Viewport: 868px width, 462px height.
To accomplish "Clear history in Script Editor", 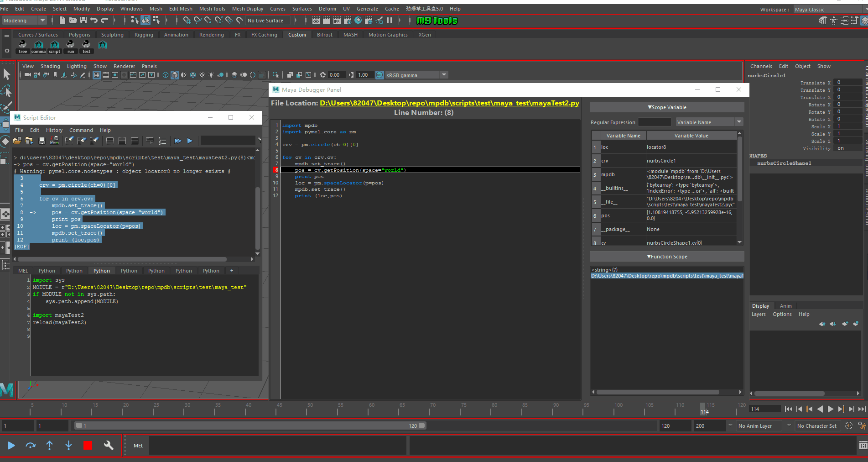I will pos(69,141).
